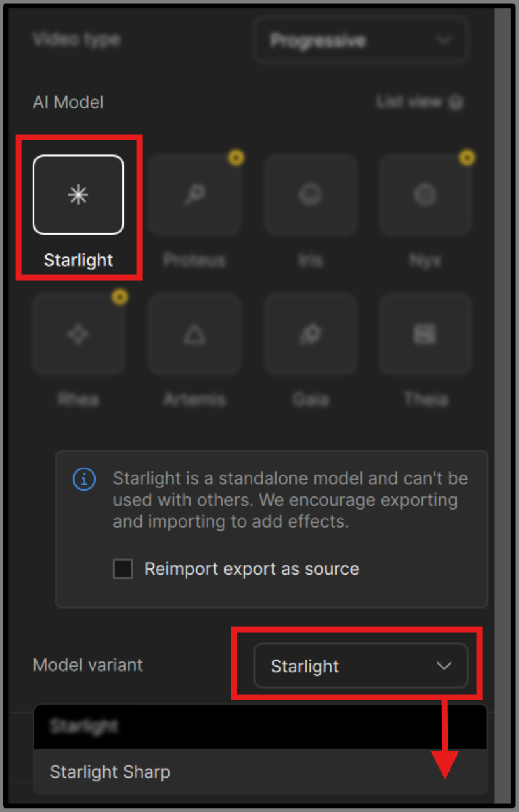
Task: Open the Model variant dropdown
Action: [x=360, y=666]
